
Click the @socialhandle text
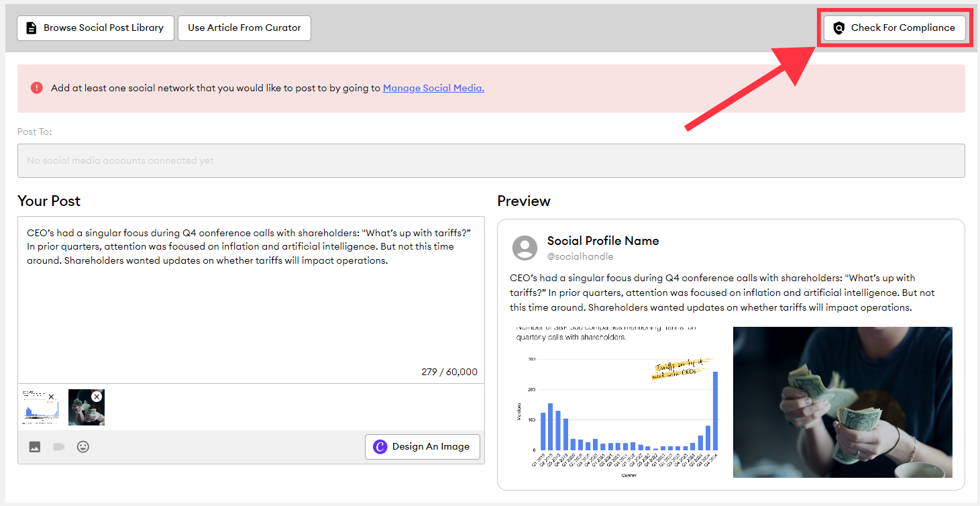[x=580, y=256]
